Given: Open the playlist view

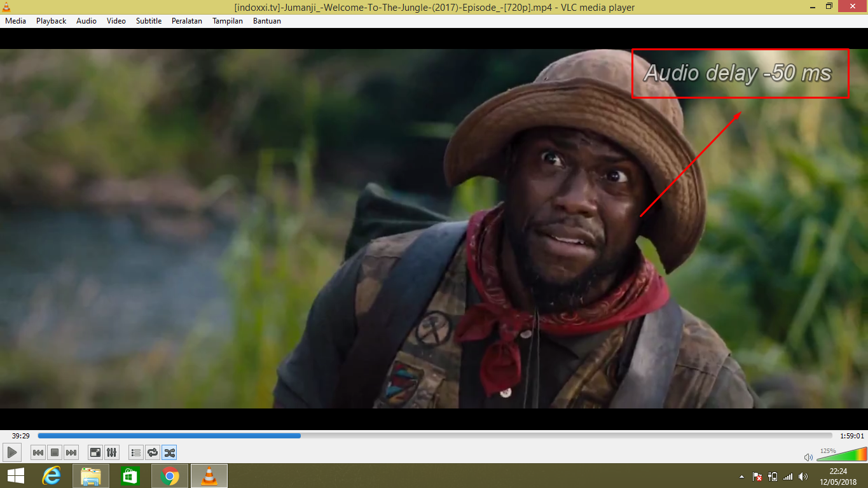Looking at the screenshot, I should click(135, 452).
